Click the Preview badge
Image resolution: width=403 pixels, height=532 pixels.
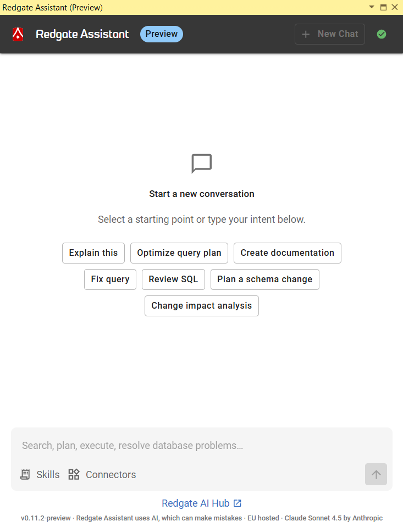[x=161, y=34]
